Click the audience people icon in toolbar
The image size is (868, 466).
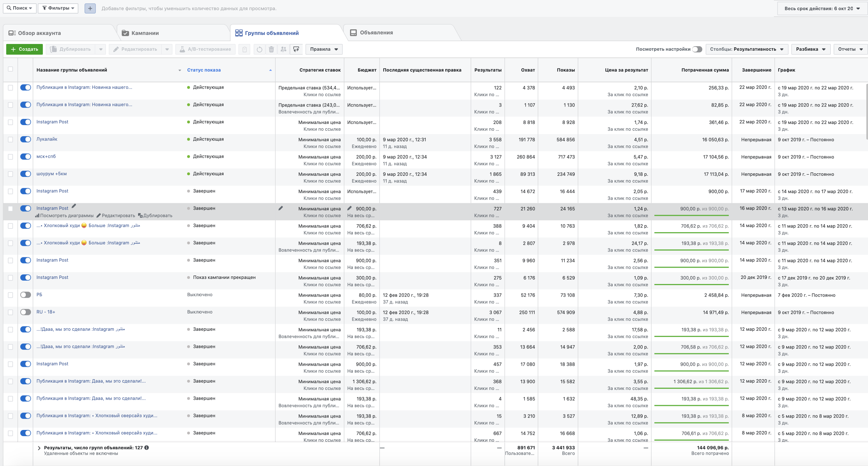click(x=284, y=49)
